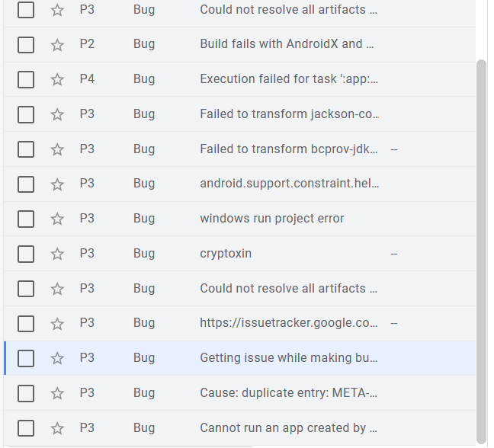Click the horizontal scrollbar at the bottom

tap(130, 446)
